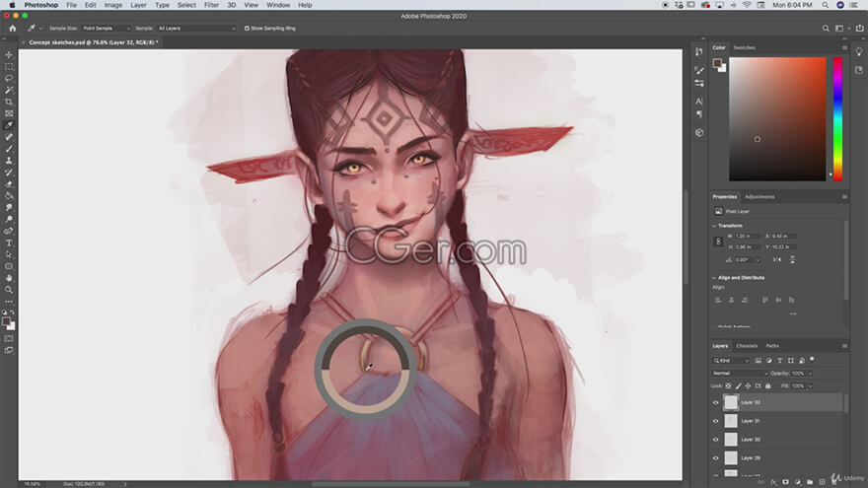Open Sample All Layers dropdown
The height and width of the screenshot is (488, 868).
(x=196, y=29)
